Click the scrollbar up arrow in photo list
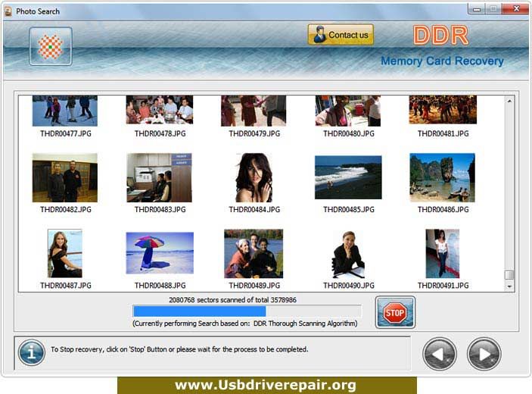Image resolution: width=532 pixels, height=394 pixels. 509,101
